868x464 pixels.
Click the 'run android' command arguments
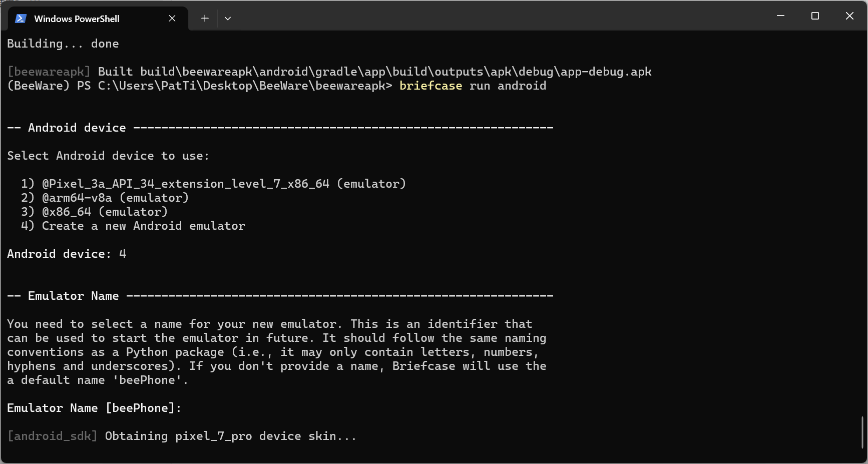point(508,86)
